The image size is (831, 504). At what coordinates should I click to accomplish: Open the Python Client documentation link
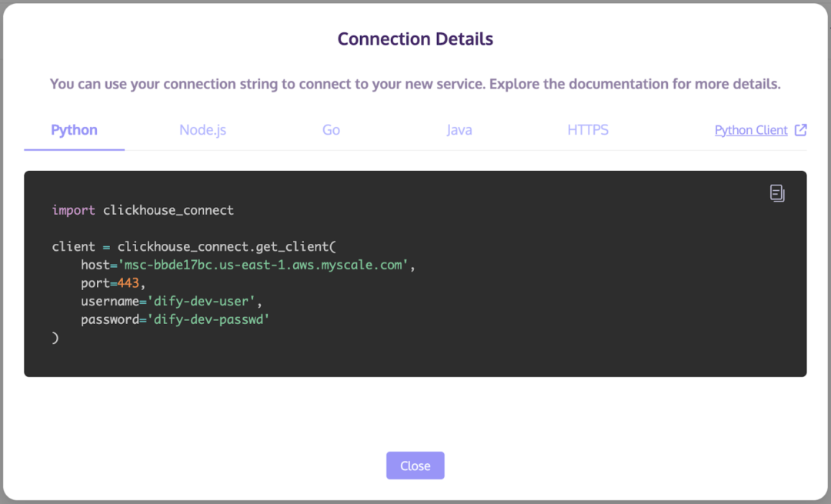pyautogui.click(x=751, y=130)
